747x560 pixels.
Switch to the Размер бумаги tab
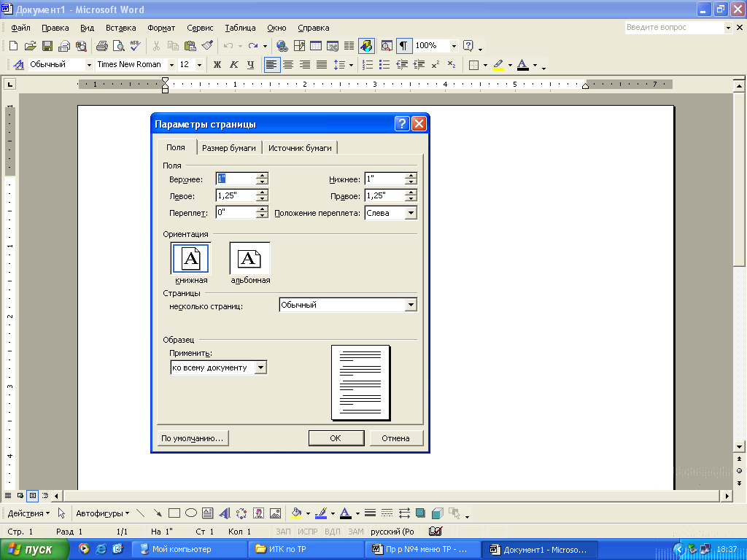tap(228, 148)
